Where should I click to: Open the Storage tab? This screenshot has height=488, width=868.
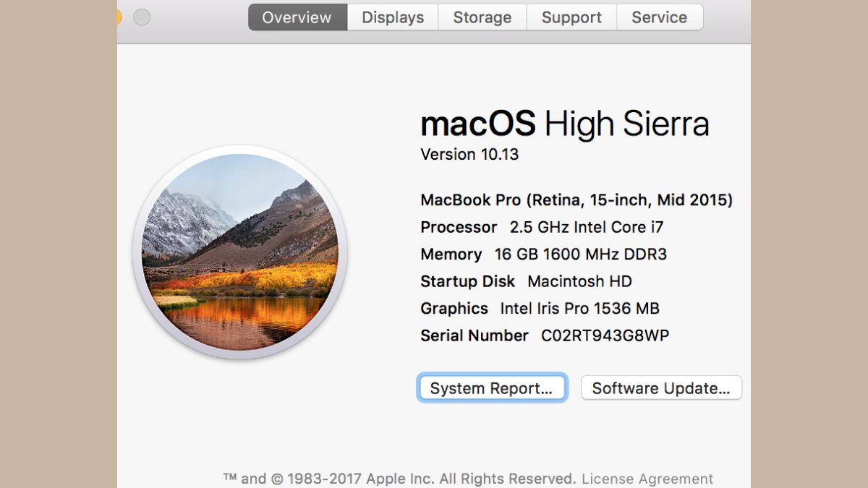[x=482, y=17]
